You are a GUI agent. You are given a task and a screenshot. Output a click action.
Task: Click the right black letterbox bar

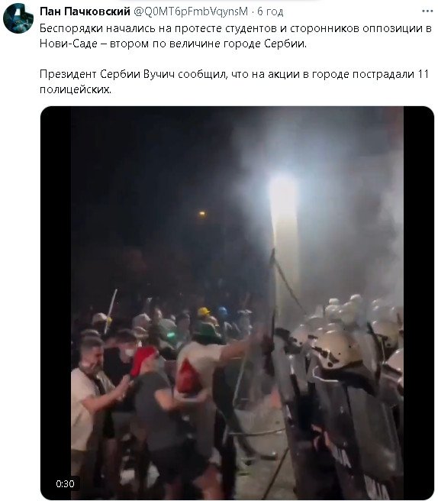419,302
